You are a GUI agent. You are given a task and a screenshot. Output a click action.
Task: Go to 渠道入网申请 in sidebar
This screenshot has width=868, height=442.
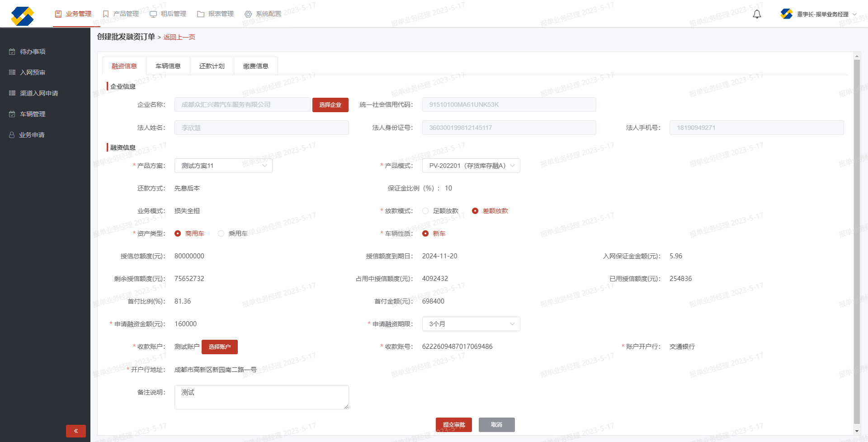click(x=39, y=93)
